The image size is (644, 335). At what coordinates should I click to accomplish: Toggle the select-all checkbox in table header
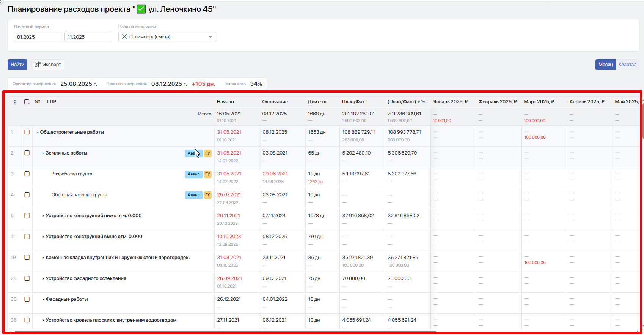pos(27,102)
